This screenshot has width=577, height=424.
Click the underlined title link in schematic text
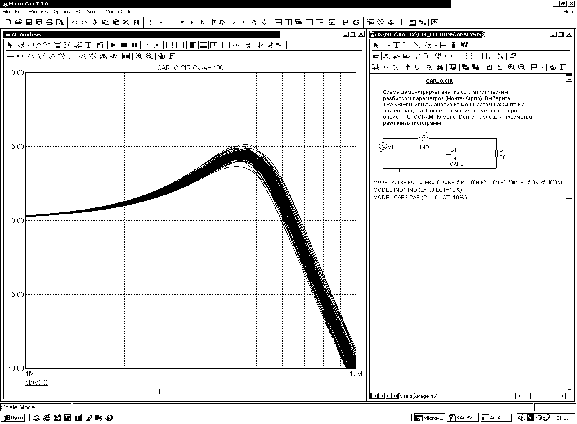click(x=439, y=81)
